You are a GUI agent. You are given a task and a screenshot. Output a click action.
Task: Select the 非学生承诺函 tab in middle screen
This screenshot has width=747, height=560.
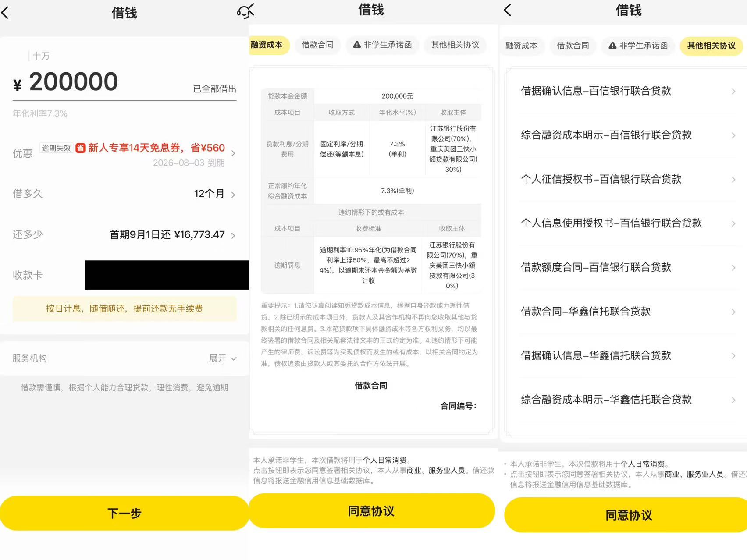pyautogui.click(x=382, y=45)
